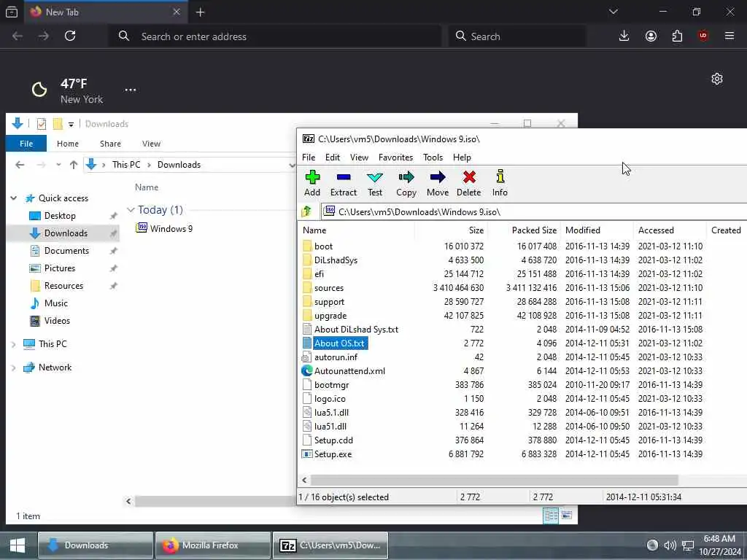Viewport: 747px width, 560px height.
Task: Select the Setup.cdd file
Action: coord(333,440)
